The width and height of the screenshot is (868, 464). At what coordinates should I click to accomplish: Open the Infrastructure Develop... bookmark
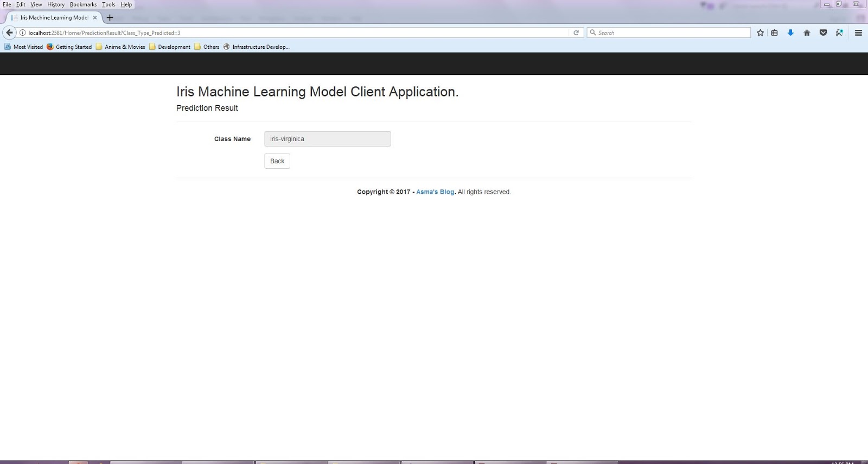coord(256,47)
